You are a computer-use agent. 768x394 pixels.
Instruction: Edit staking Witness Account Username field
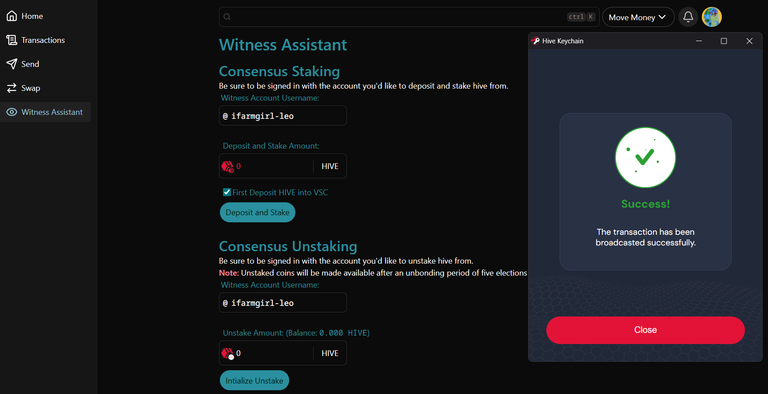pyautogui.click(x=283, y=116)
